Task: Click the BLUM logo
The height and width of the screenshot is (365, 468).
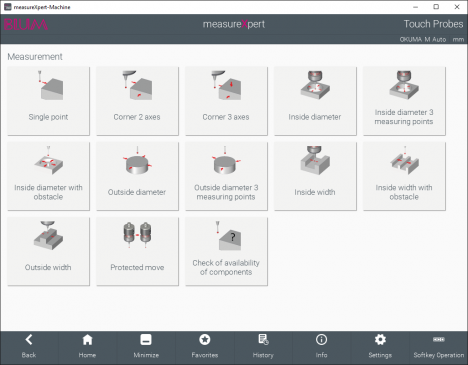Action: [x=26, y=25]
